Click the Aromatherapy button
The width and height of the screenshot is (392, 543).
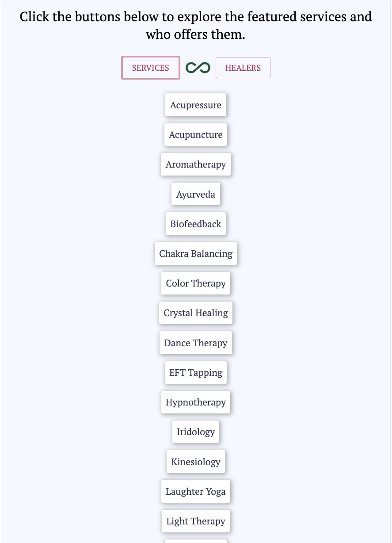(x=195, y=164)
